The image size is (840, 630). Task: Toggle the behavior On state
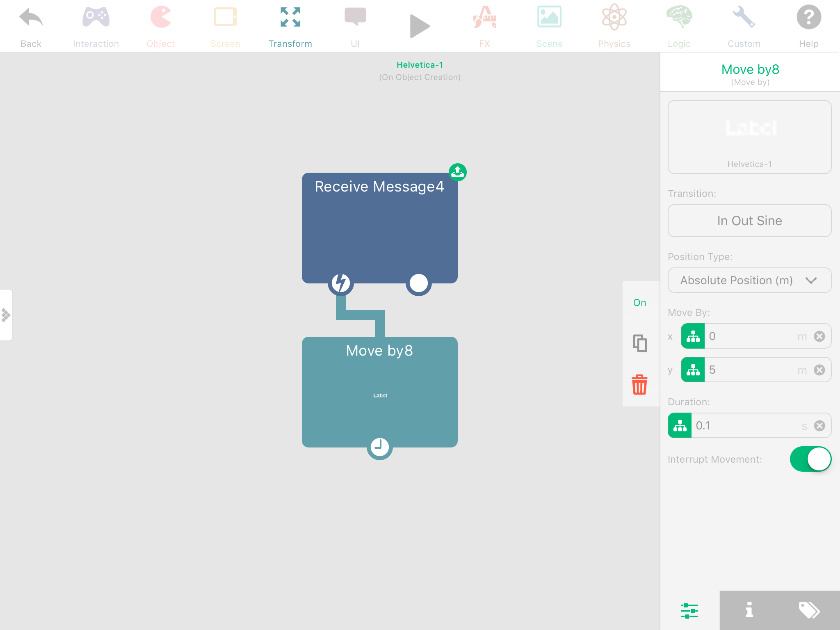[639, 303]
